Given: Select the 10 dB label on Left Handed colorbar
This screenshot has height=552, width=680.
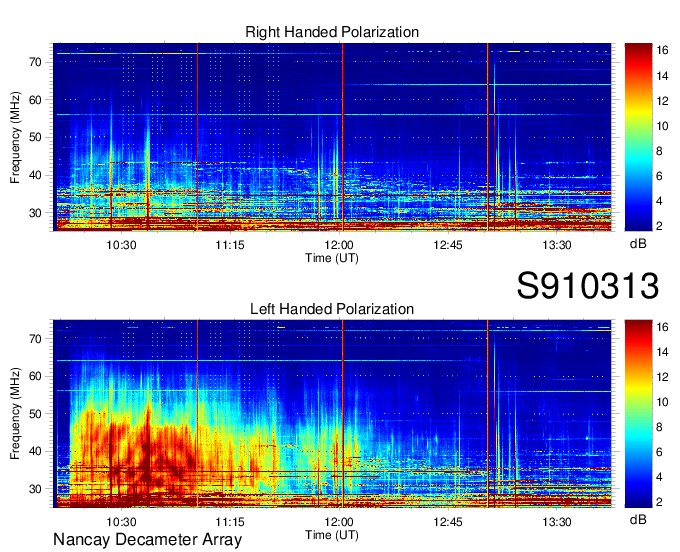Looking at the screenshot, I should (662, 402).
